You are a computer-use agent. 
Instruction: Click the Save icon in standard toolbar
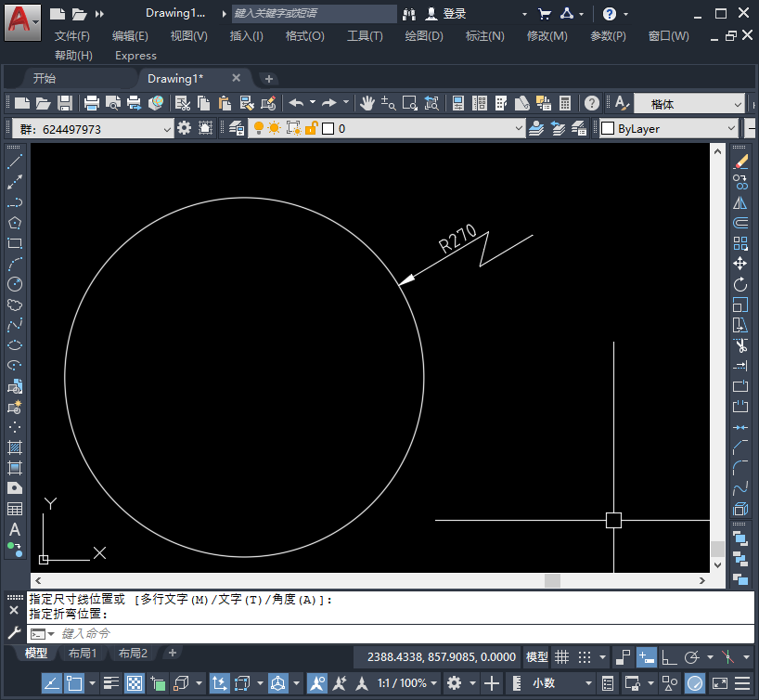tap(65, 103)
